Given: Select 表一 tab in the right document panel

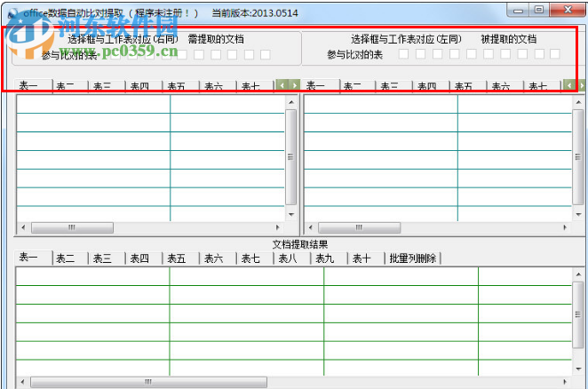Looking at the screenshot, I should (321, 86).
